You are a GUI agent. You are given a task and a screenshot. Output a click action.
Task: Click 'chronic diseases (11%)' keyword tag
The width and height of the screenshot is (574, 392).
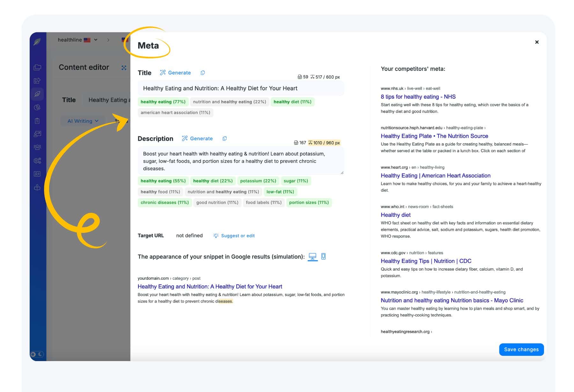click(165, 202)
